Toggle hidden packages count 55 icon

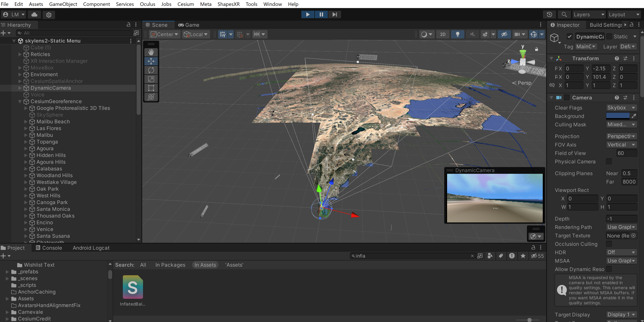(x=538, y=256)
